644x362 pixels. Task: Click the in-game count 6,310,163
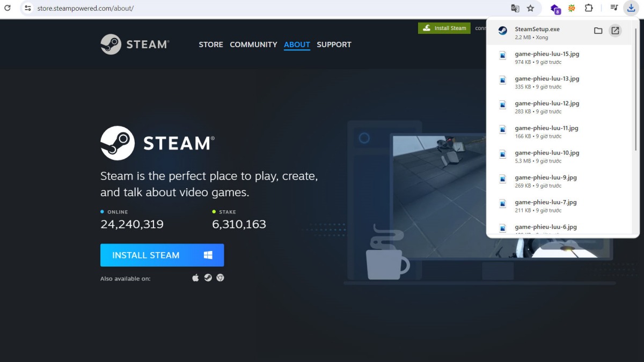point(239,224)
